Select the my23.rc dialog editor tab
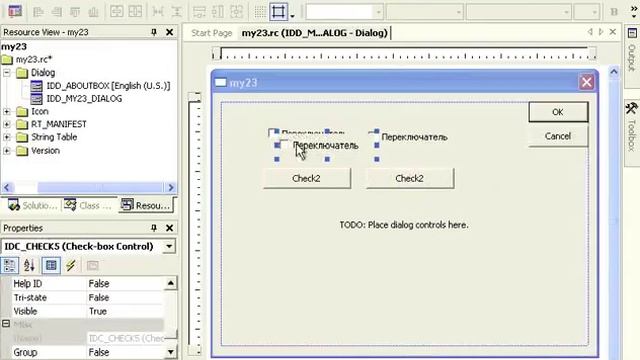The width and height of the screenshot is (640, 360). click(x=314, y=33)
